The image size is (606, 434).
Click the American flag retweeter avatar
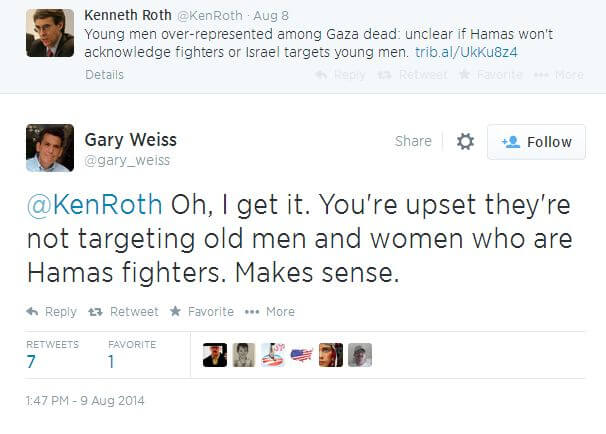(301, 355)
